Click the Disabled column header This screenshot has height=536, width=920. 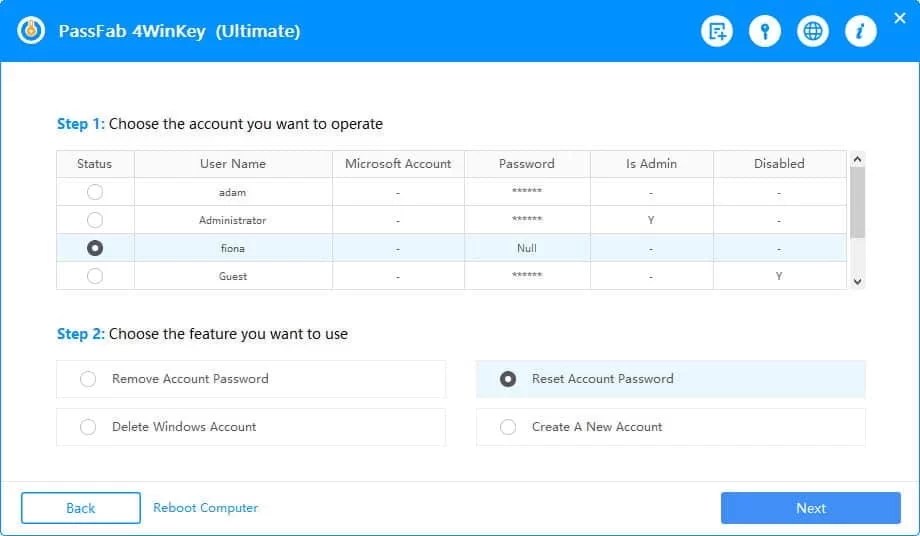(x=779, y=164)
